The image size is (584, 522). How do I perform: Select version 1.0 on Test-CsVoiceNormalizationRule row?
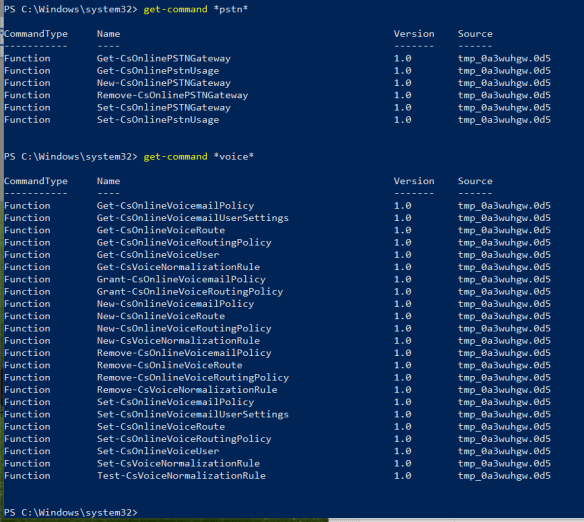coord(403,476)
